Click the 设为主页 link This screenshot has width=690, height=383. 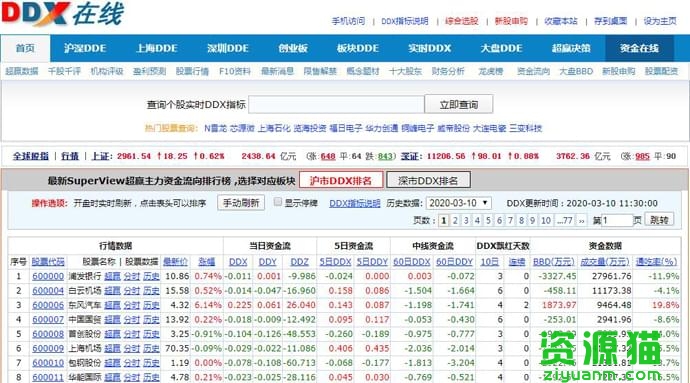[x=660, y=21]
